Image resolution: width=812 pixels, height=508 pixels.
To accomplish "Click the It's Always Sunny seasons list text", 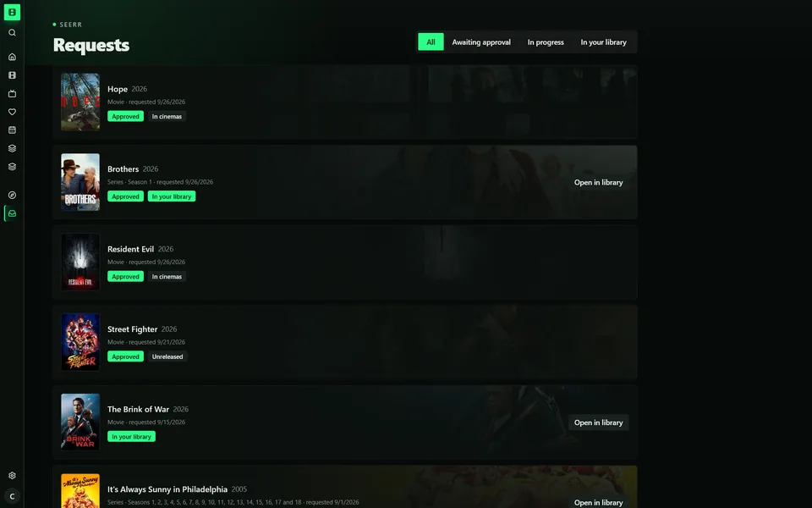I will pos(233,502).
